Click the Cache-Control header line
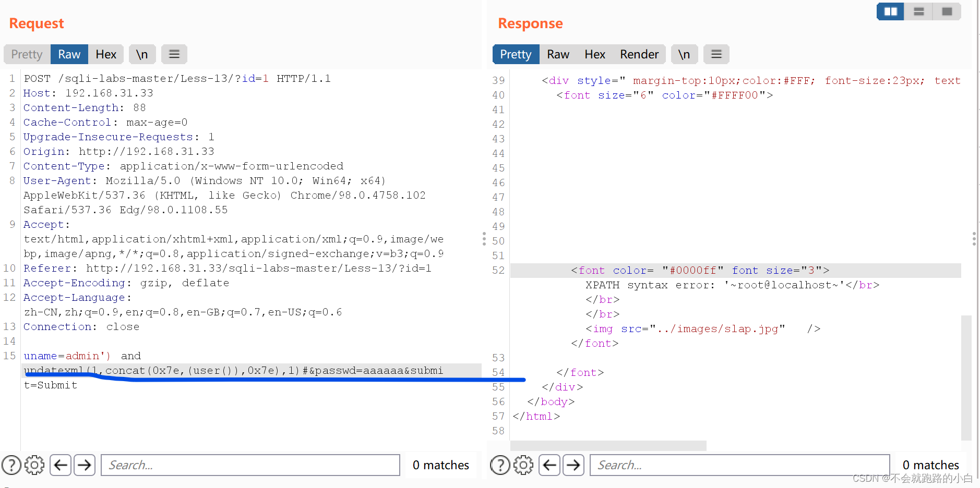The width and height of the screenshot is (980, 488). 105,123
